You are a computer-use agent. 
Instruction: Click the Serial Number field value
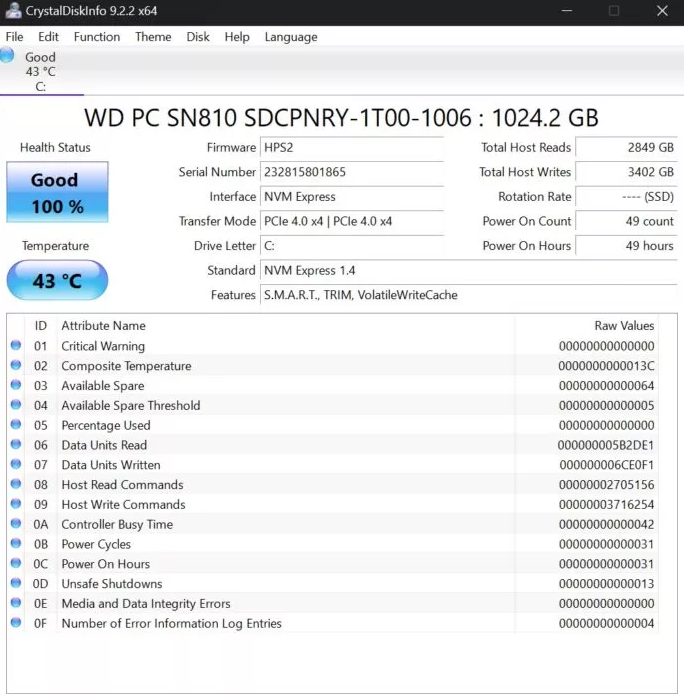[x=350, y=172]
